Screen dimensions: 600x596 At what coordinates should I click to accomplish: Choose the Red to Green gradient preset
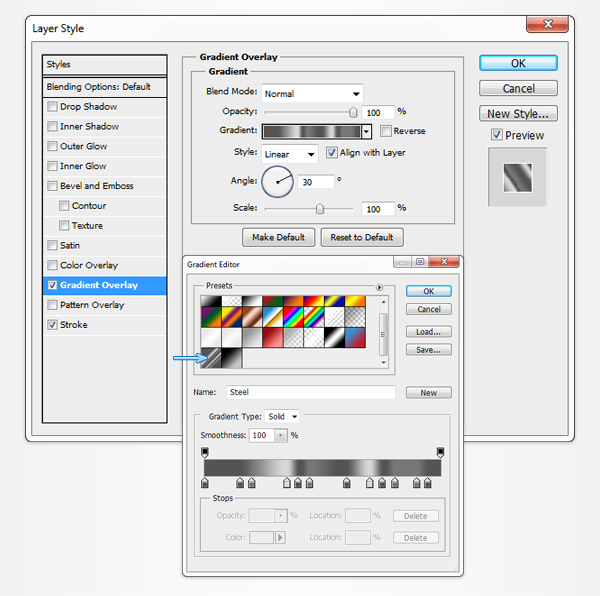(272, 301)
